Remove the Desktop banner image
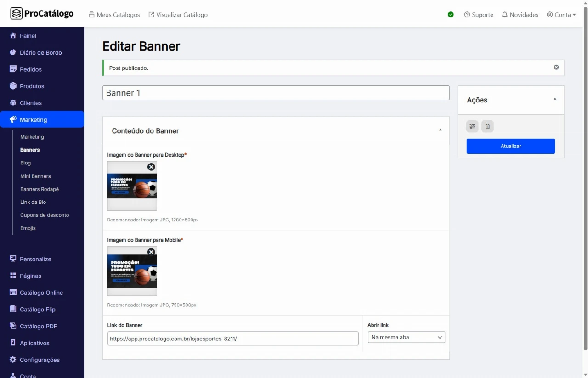Viewport: 588px width, 378px height. click(x=151, y=167)
